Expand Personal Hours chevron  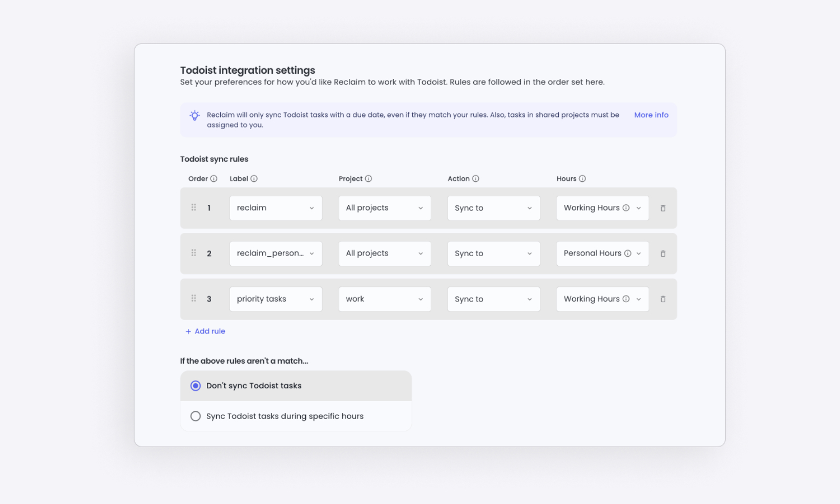(x=639, y=254)
